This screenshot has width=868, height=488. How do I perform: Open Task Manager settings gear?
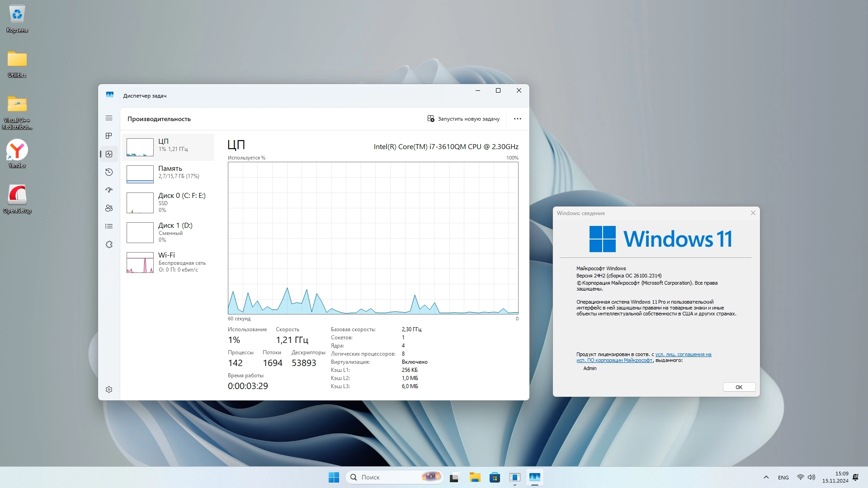(x=109, y=389)
